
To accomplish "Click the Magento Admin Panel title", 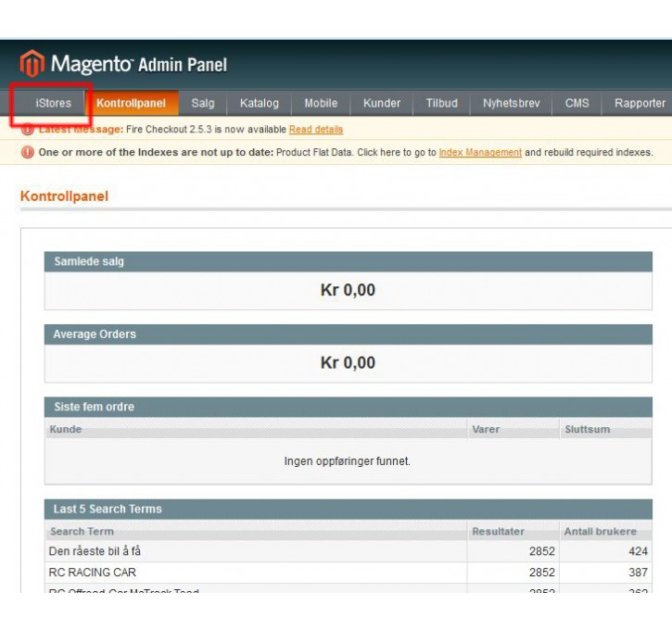I will point(139,64).
